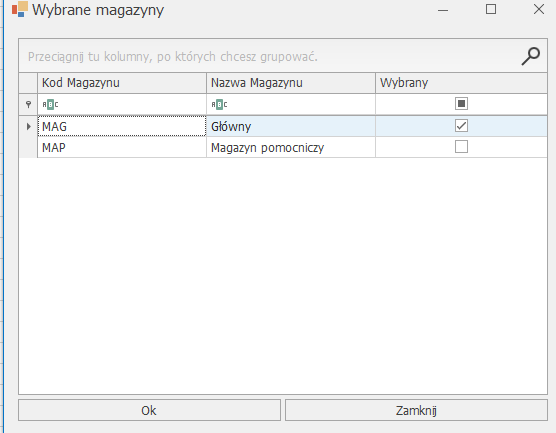Select the MAP code cell
Viewport: 556px width, 433px height.
click(122, 147)
